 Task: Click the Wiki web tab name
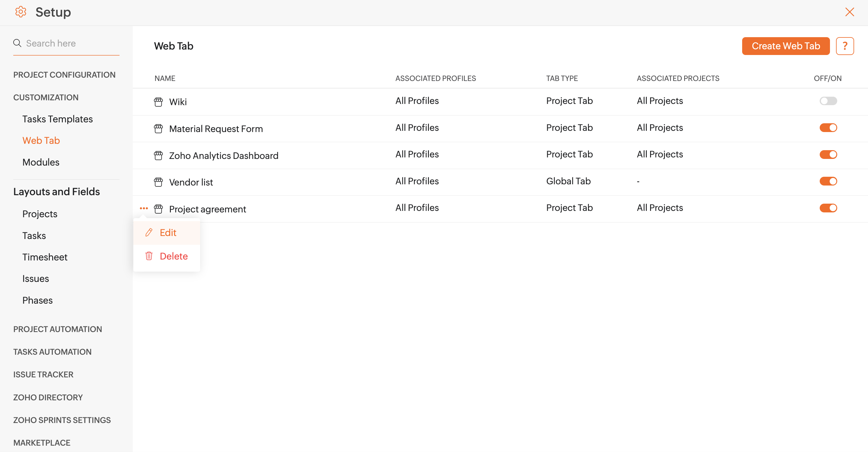(x=178, y=102)
